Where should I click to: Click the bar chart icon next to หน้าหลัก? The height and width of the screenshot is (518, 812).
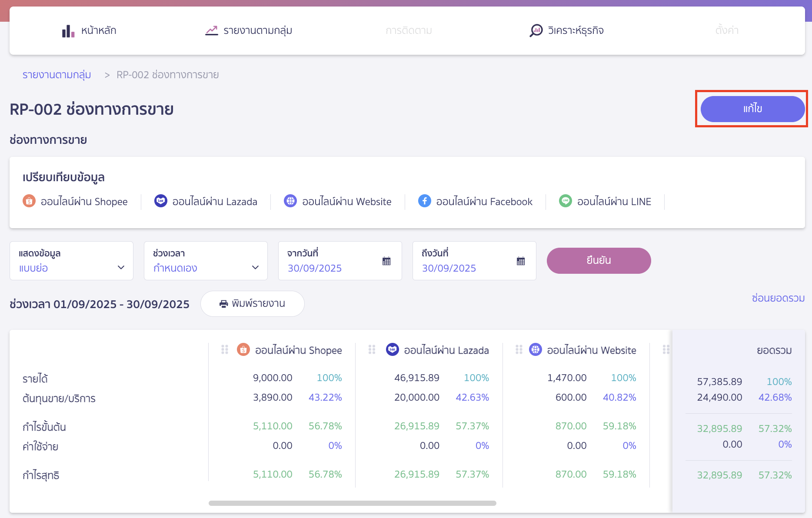[67, 30]
